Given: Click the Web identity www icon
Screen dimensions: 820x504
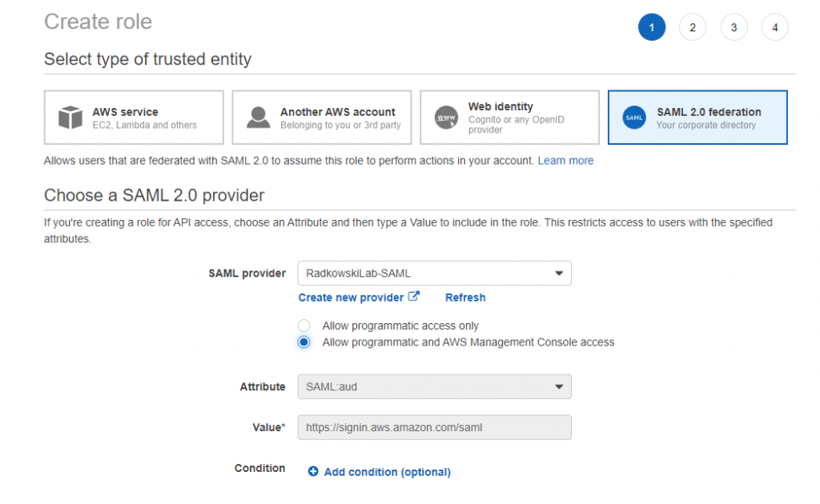Looking at the screenshot, I should pyautogui.click(x=446, y=118).
